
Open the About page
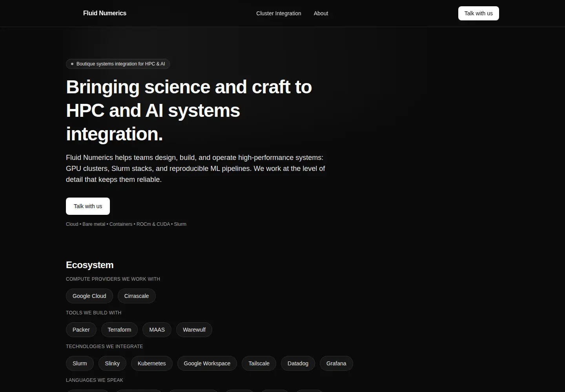click(x=321, y=13)
